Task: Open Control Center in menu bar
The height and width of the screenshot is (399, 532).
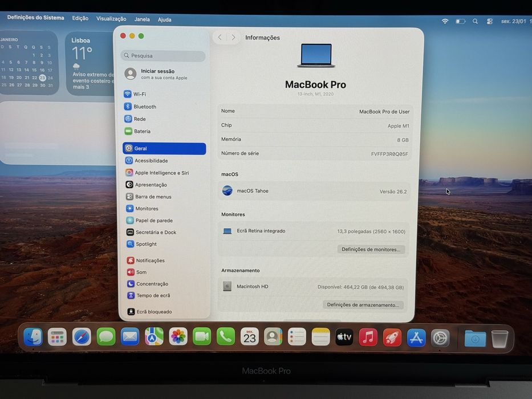Action: pos(490,22)
